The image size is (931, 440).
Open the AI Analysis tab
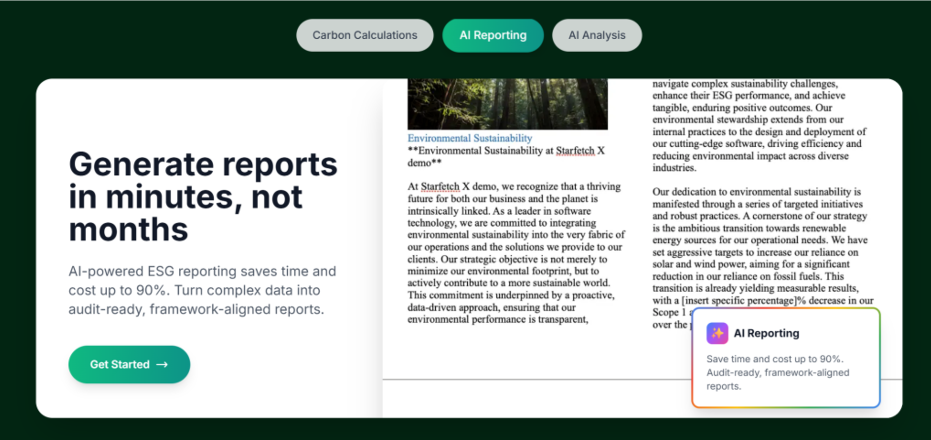coord(597,35)
